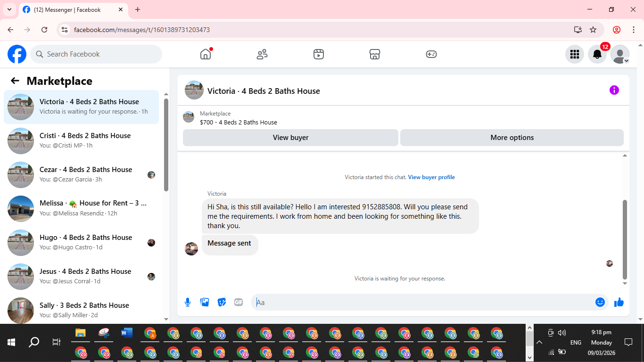The height and width of the screenshot is (362, 644).
Task: Open volume control in system tray
Action: pyautogui.click(x=562, y=333)
